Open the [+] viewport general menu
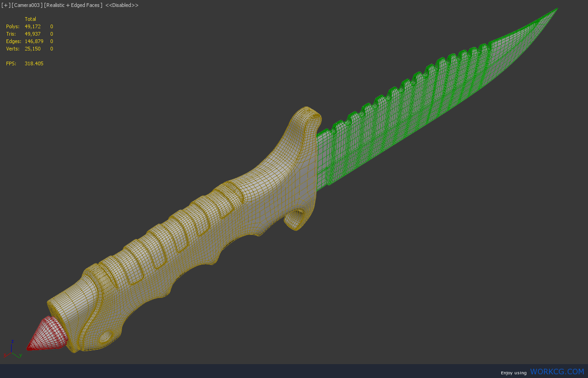588x378 pixels. click(6, 5)
